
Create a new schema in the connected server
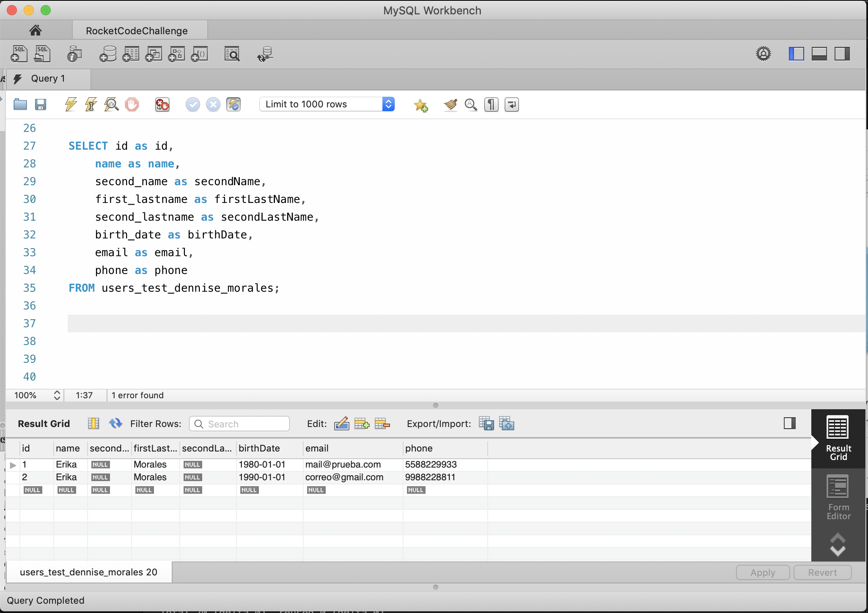[108, 54]
